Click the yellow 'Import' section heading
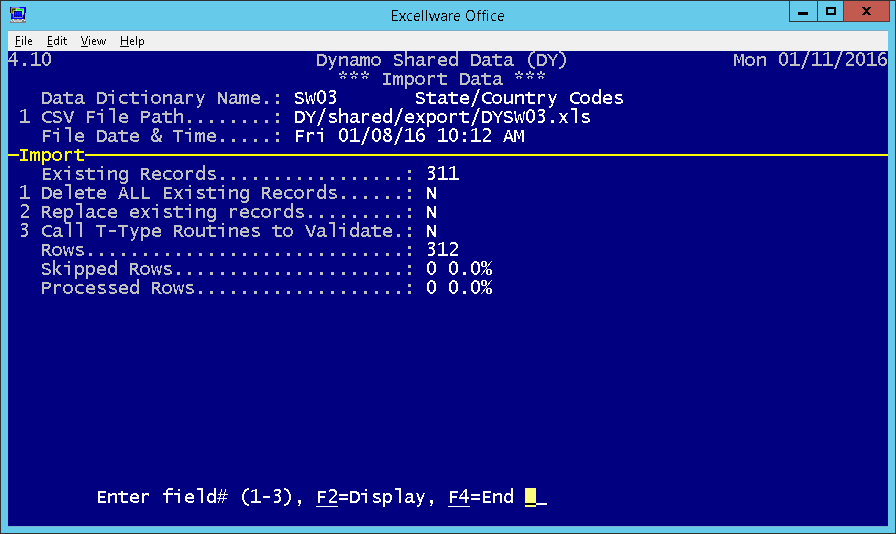 52,155
